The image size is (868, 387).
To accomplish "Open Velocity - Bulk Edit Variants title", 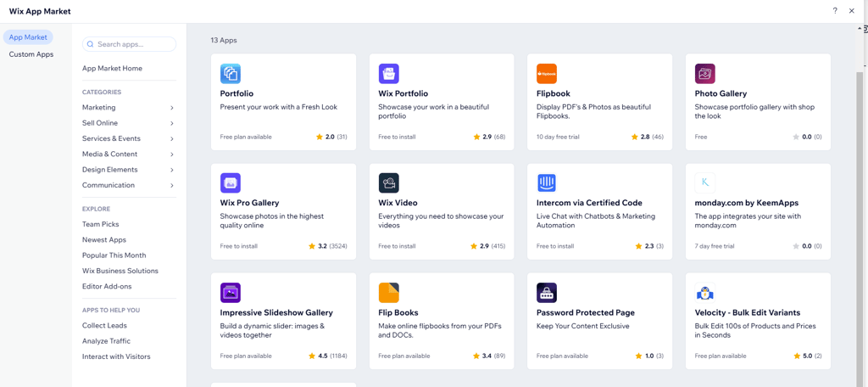I will pyautogui.click(x=748, y=312).
